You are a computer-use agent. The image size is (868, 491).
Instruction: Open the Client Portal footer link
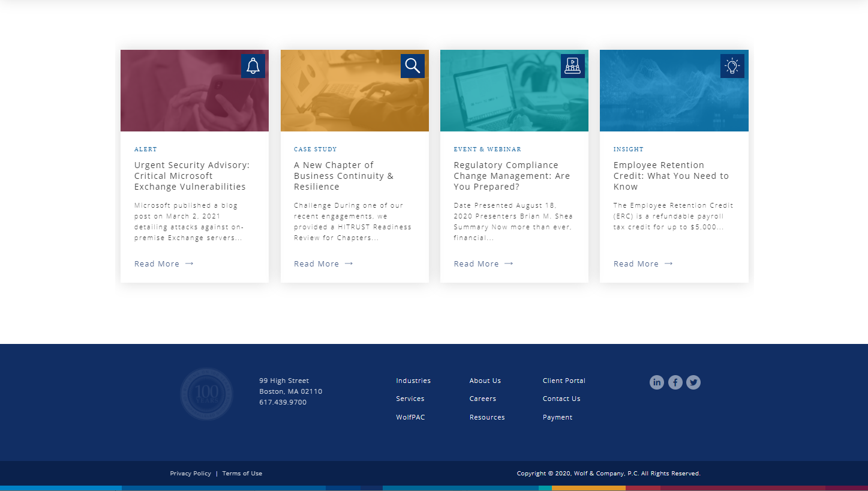click(564, 381)
